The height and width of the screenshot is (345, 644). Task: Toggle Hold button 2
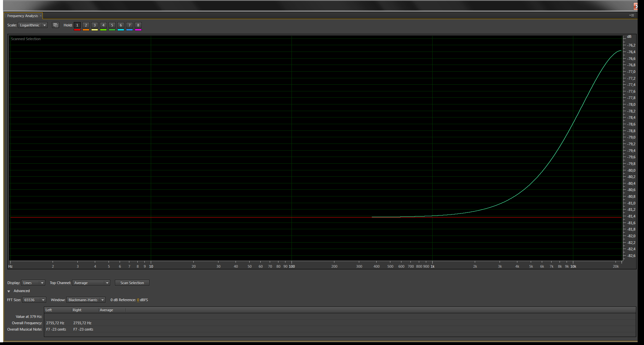[x=86, y=25]
